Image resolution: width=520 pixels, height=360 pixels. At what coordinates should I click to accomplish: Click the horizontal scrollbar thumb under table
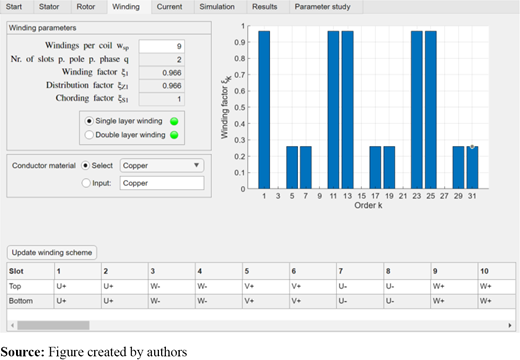(x=53, y=325)
